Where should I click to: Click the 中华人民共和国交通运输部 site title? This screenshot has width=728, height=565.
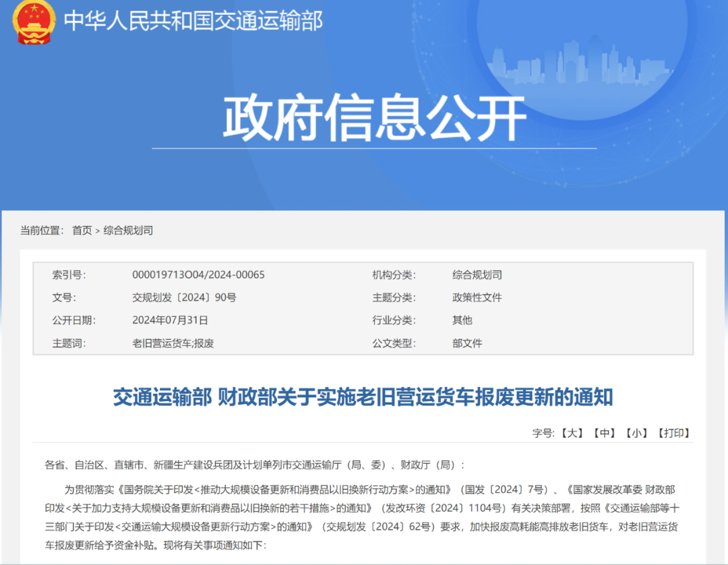[192, 22]
